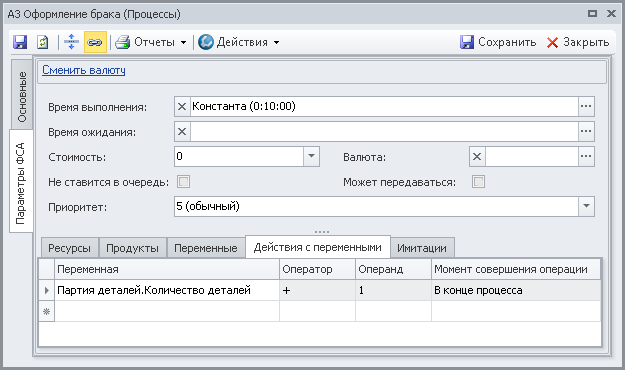Click the Оператор column header
This screenshot has width=625, height=370.
pos(317,269)
